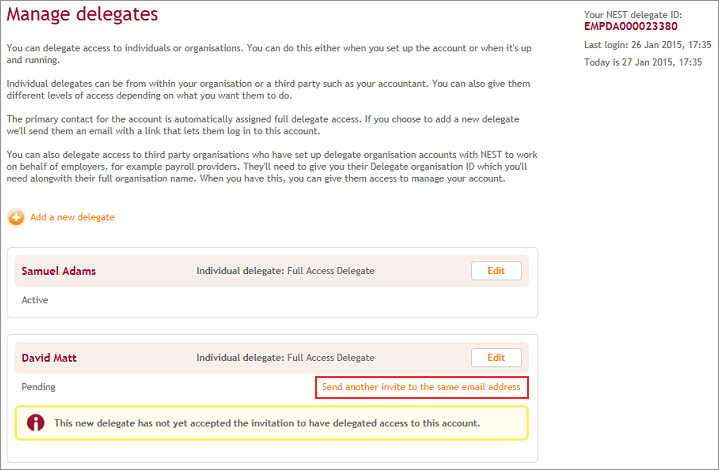719x470 pixels.
Task: Click the orange plus icon for adding delegate
Action: 16,217
